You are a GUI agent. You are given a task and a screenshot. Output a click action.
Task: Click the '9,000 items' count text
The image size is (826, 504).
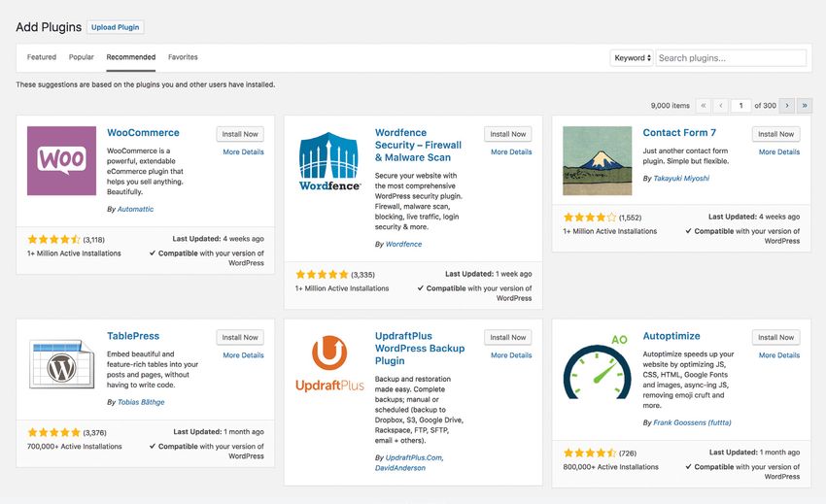[671, 105]
